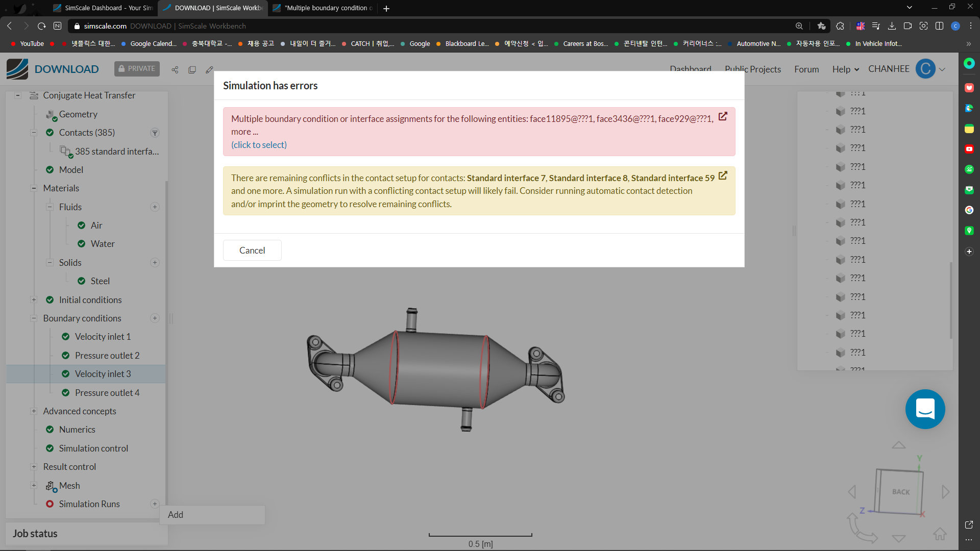Click the Cancel button
Screen dimensions: 980x551
[x=252, y=251]
